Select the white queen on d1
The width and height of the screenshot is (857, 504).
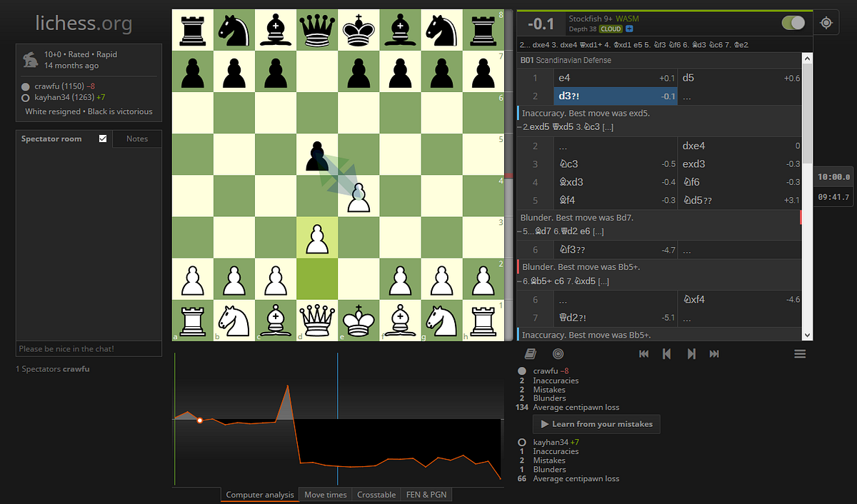click(x=316, y=321)
